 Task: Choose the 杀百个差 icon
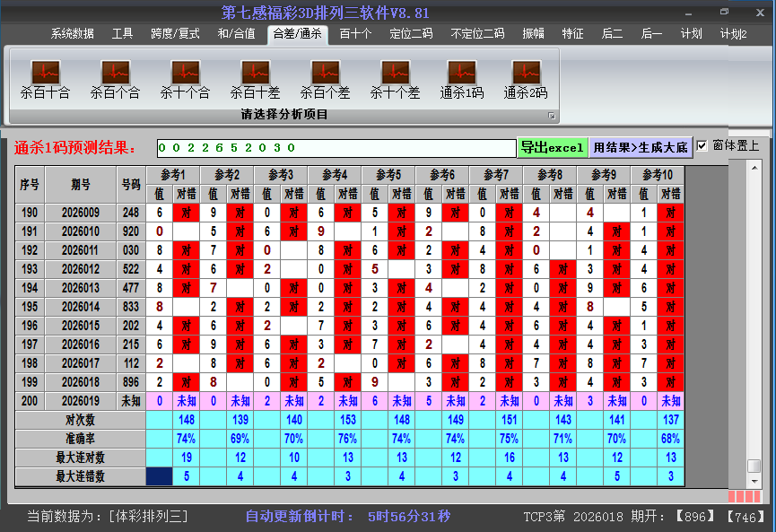[x=325, y=74]
